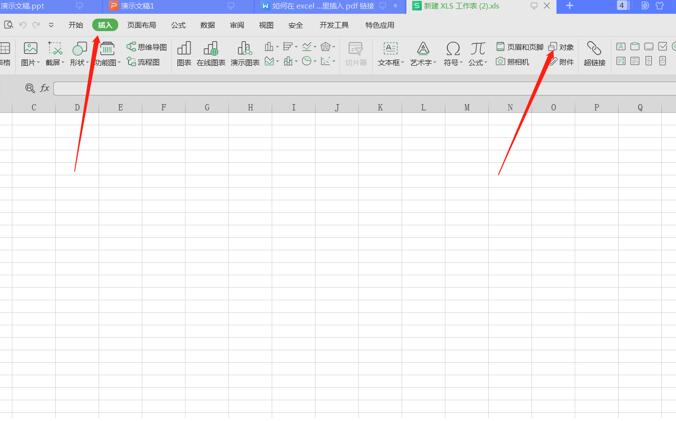Image resolution: width=676 pixels, height=421 pixels.
Task: Open the 审阅 tab
Action: tap(237, 25)
